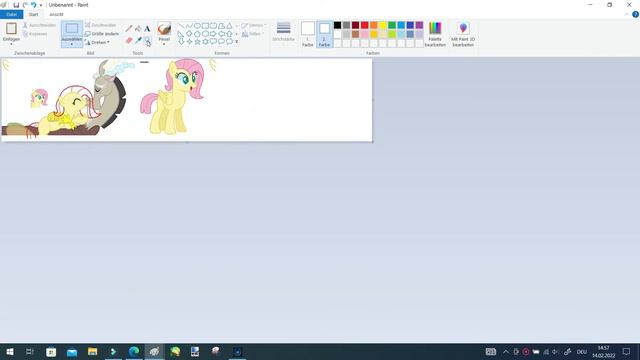
Task: Select the Fill with color bucket tool
Action: 138,29
